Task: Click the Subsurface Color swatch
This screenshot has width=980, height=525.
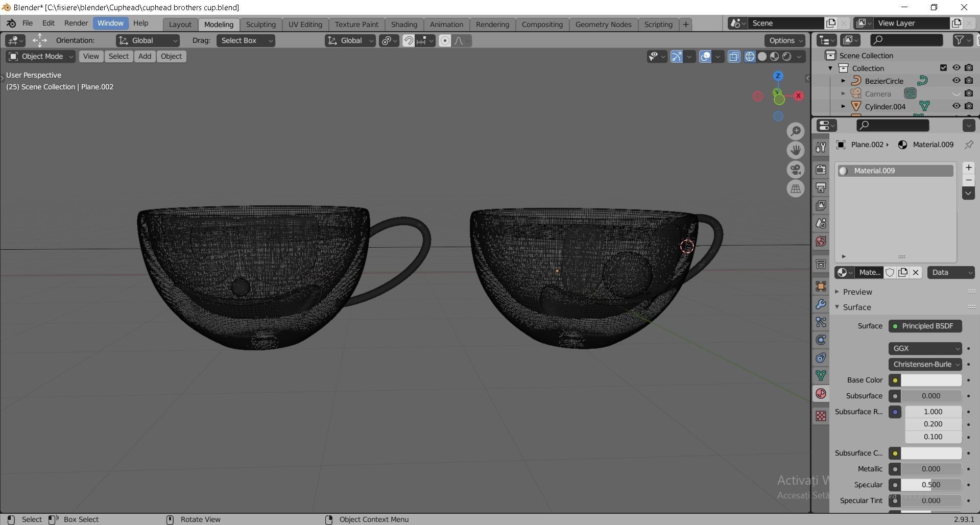Action: point(931,453)
